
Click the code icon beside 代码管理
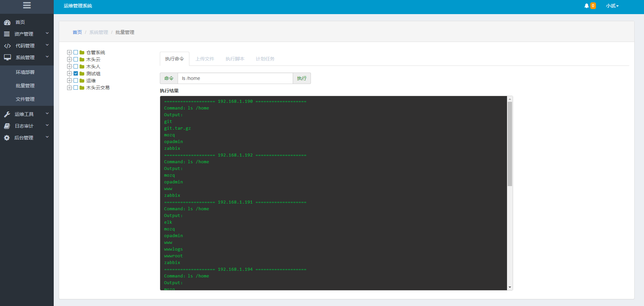(x=7, y=46)
